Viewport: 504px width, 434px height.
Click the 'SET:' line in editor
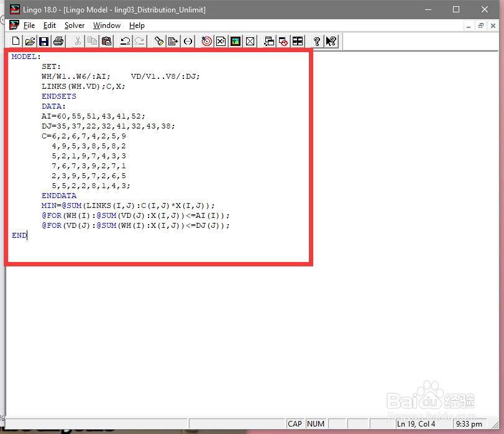pos(51,66)
